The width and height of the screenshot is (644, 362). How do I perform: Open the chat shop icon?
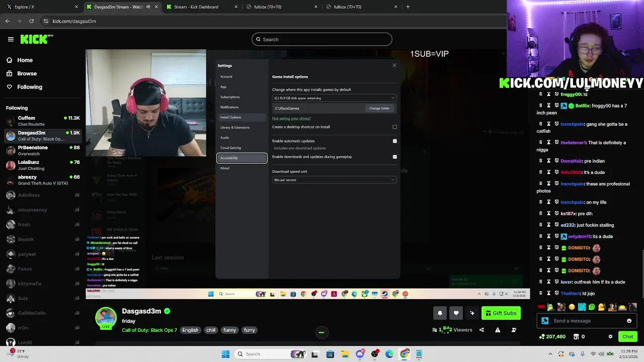(576, 336)
